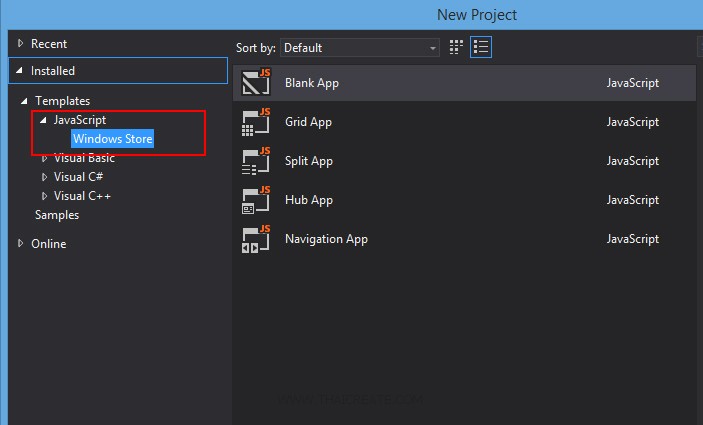
Task: Switch to medium icons list view
Action: click(x=481, y=47)
